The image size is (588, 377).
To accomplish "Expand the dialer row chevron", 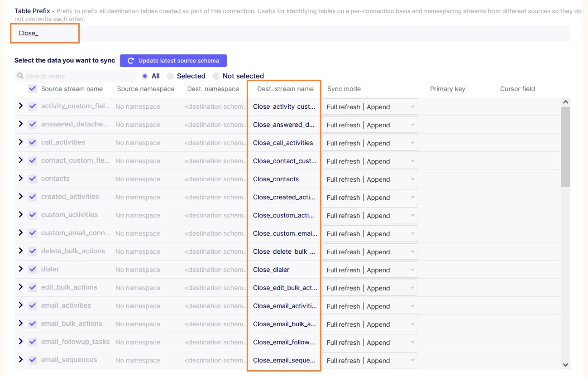I will [20, 269].
